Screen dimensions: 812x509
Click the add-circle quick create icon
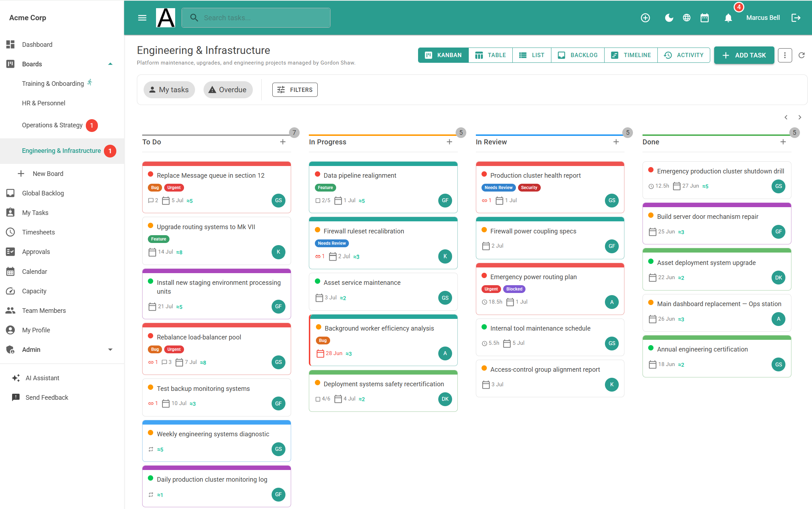645,18
